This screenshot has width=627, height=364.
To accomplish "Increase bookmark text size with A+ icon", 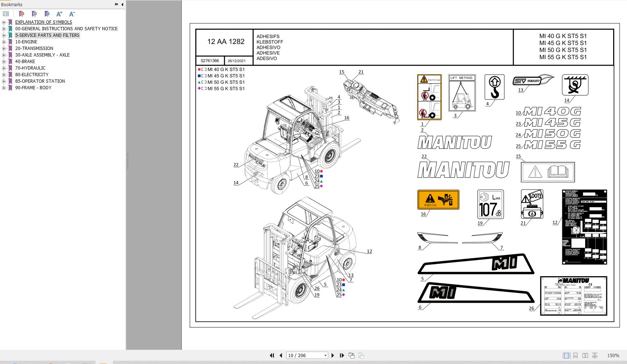I will (58, 14).
